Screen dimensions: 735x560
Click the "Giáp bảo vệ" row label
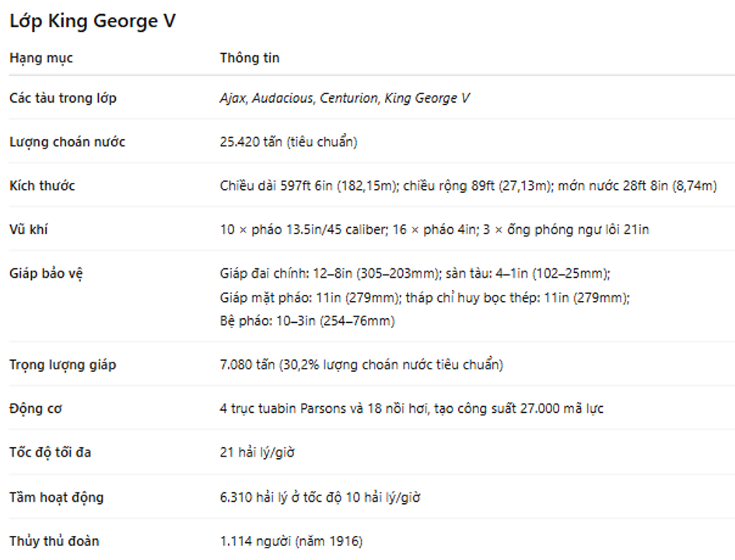click(x=46, y=274)
